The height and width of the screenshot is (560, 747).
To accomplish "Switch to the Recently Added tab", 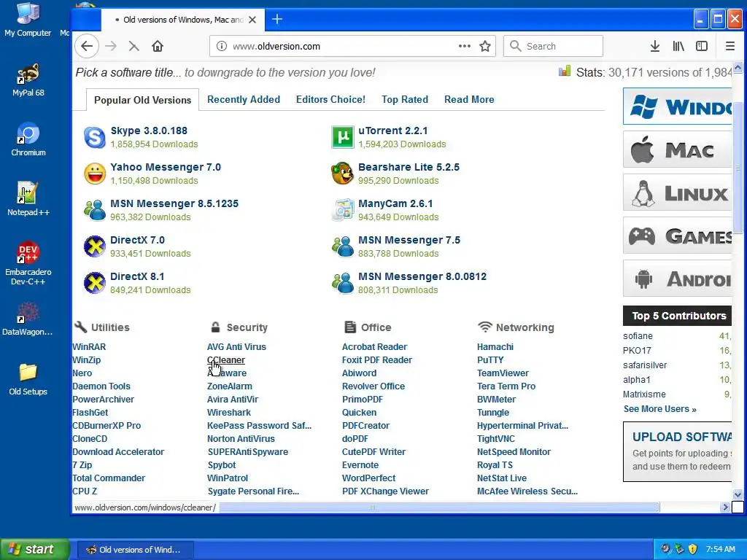I will click(x=244, y=99).
